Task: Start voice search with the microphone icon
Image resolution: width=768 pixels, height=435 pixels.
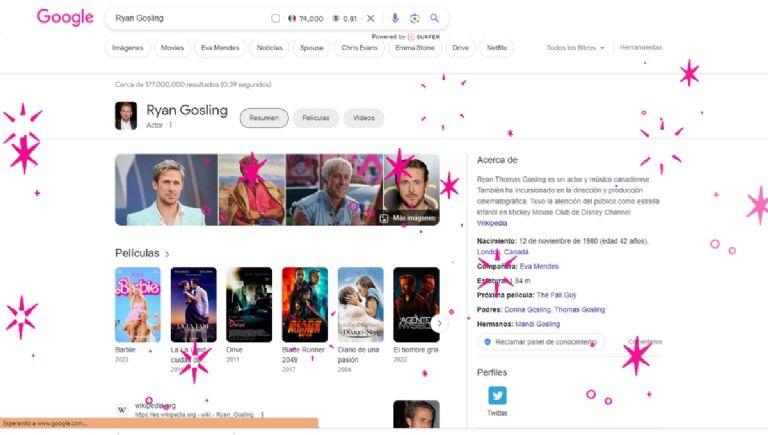Action: click(x=395, y=18)
